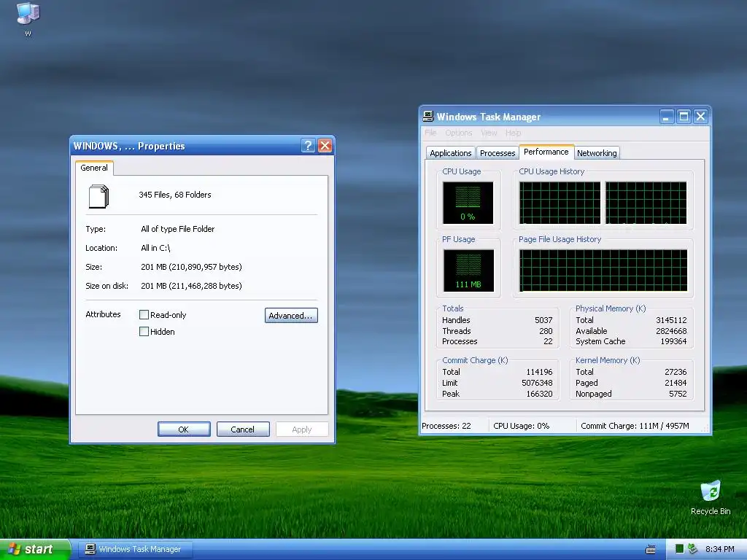747x560 pixels.
Task: Open the Options menu in Task Manager
Action: click(459, 133)
